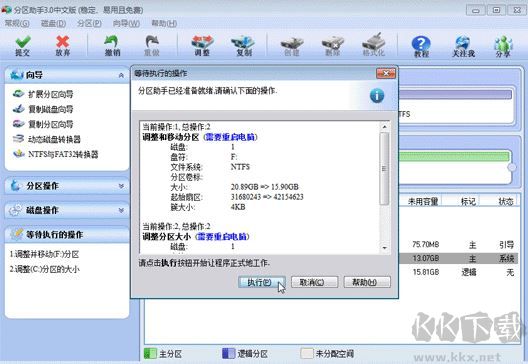Click second 需要重启电脑 link under 调整分区大小
The width and height of the screenshot is (528, 364).
pyautogui.click(x=222, y=236)
